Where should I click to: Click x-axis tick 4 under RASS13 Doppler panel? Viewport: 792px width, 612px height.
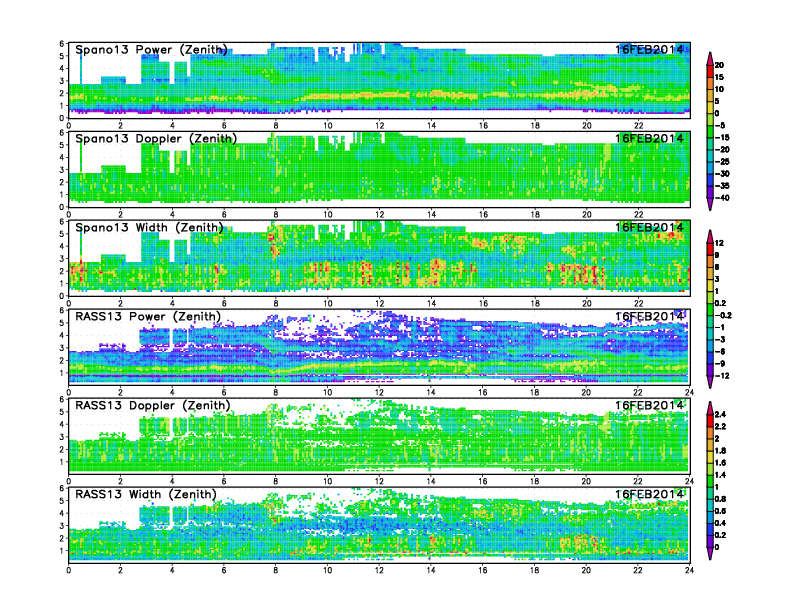pyautogui.click(x=172, y=481)
